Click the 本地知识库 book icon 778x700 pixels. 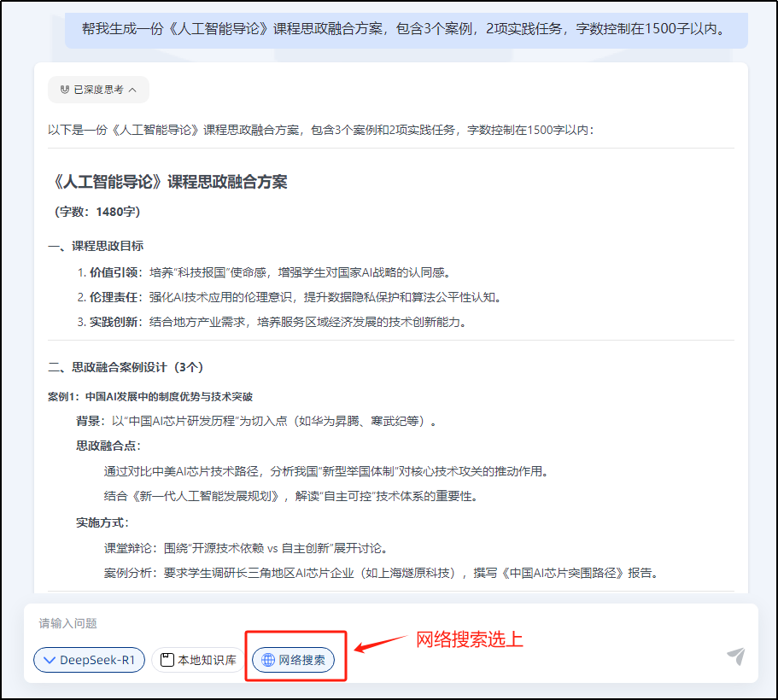pyautogui.click(x=167, y=660)
